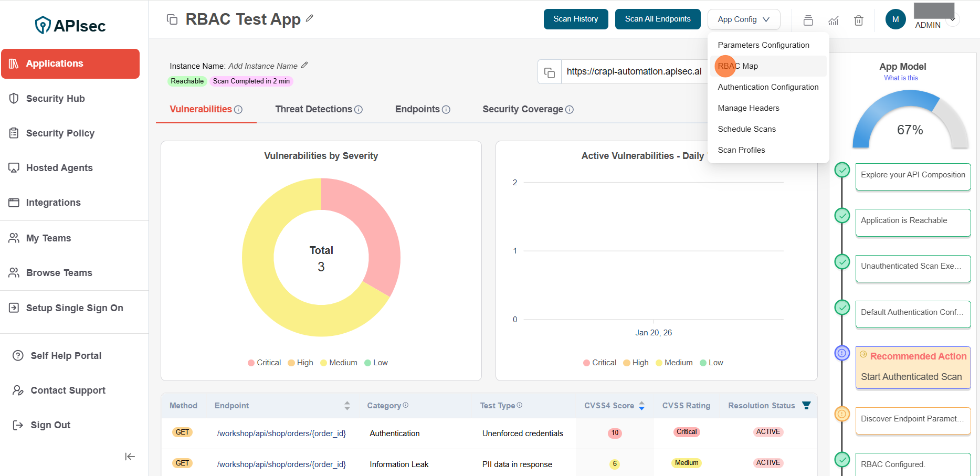Edit instance name using the pencil icon
The width and height of the screenshot is (980, 476).
click(304, 66)
